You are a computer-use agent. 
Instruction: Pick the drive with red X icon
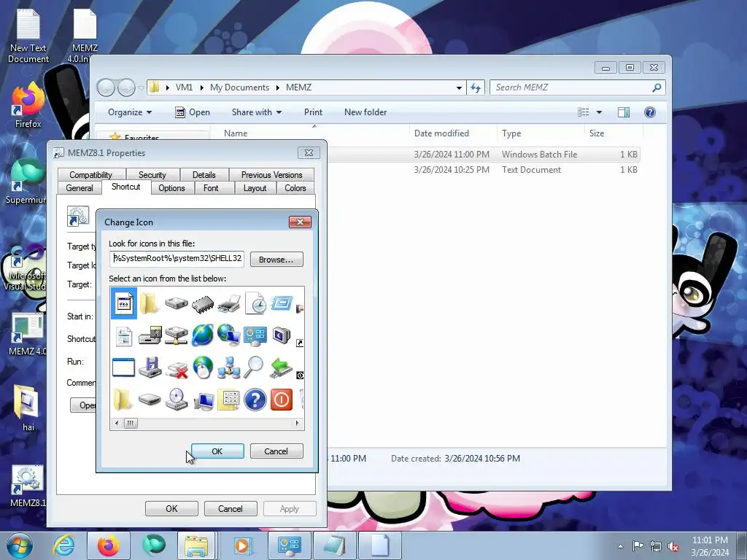point(177,369)
